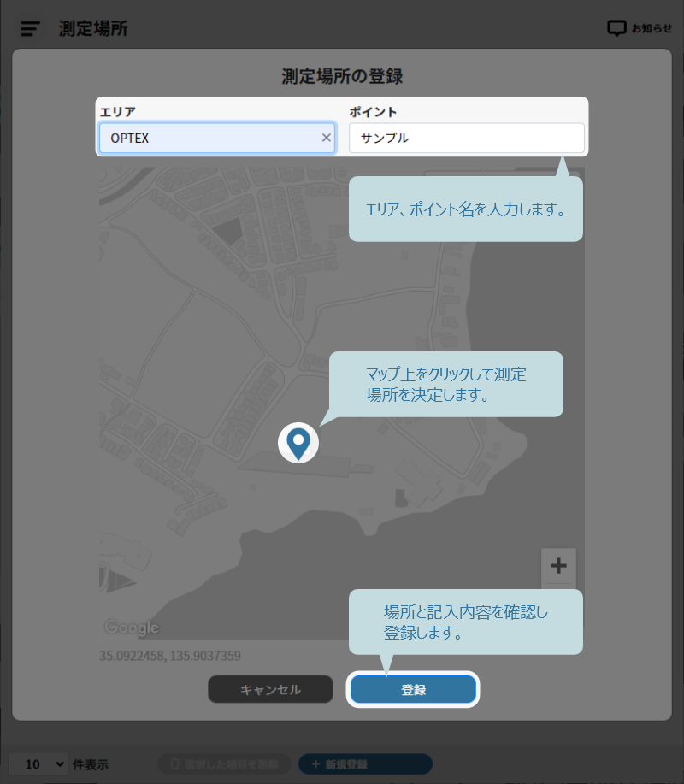Open the 10 件表示 rows dropdown
The image size is (684, 784).
point(38,764)
